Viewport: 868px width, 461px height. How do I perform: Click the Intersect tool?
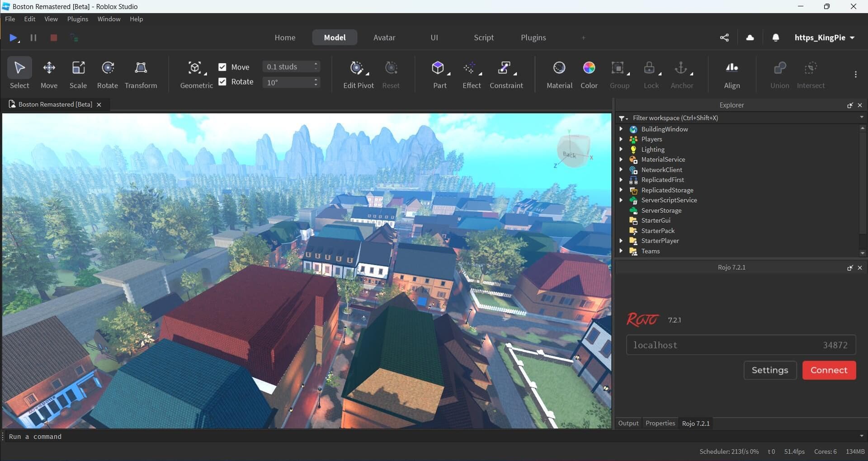811,74
